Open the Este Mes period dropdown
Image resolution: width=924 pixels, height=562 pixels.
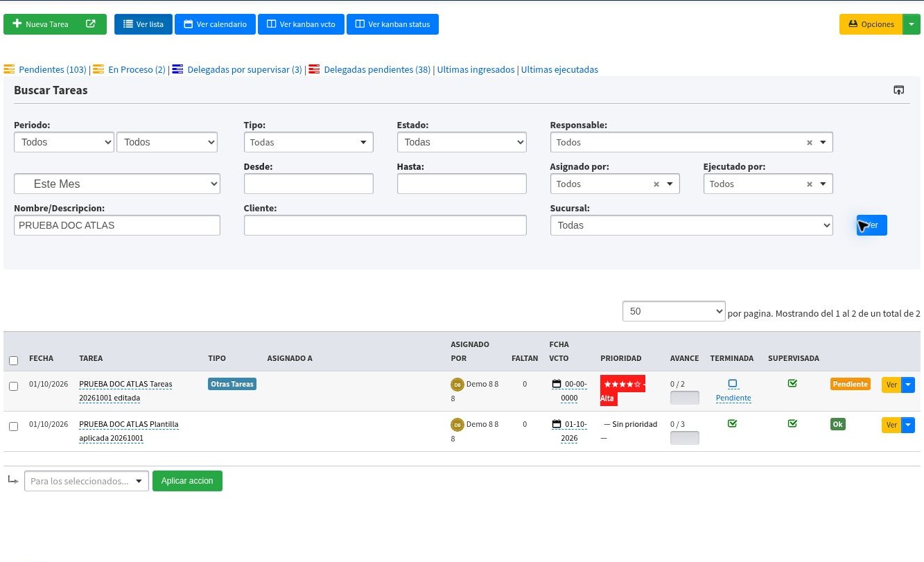click(117, 184)
